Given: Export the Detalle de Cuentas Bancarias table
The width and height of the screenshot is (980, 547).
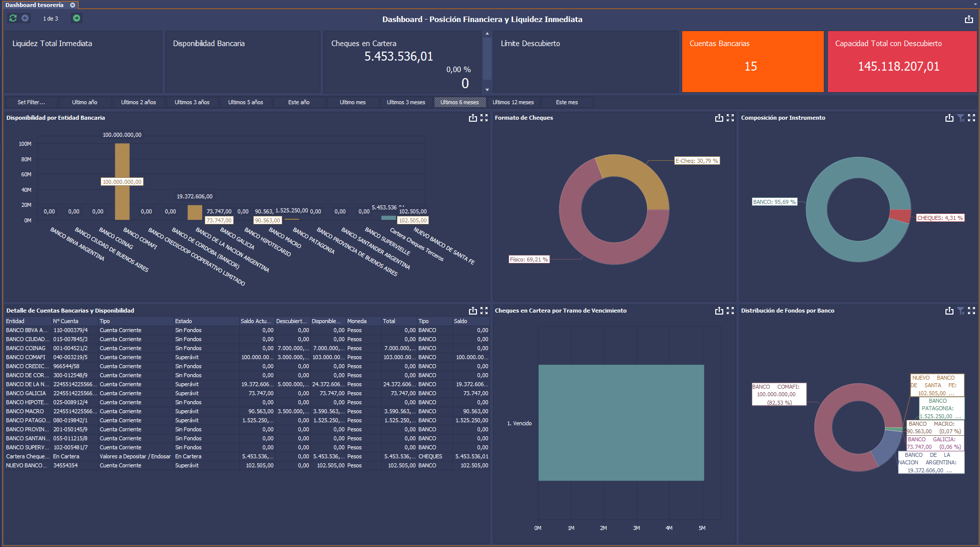Looking at the screenshot, I should (472, 311).
